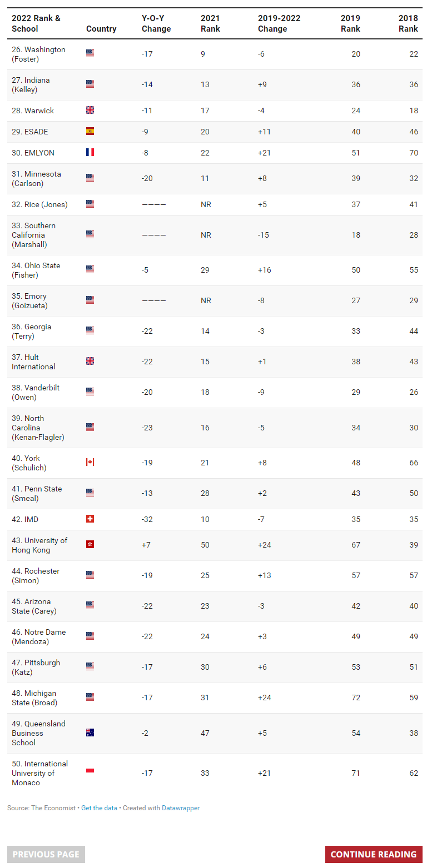Click the UK flag next to Warwick
427x868 pixels.
tap(90, 111)
